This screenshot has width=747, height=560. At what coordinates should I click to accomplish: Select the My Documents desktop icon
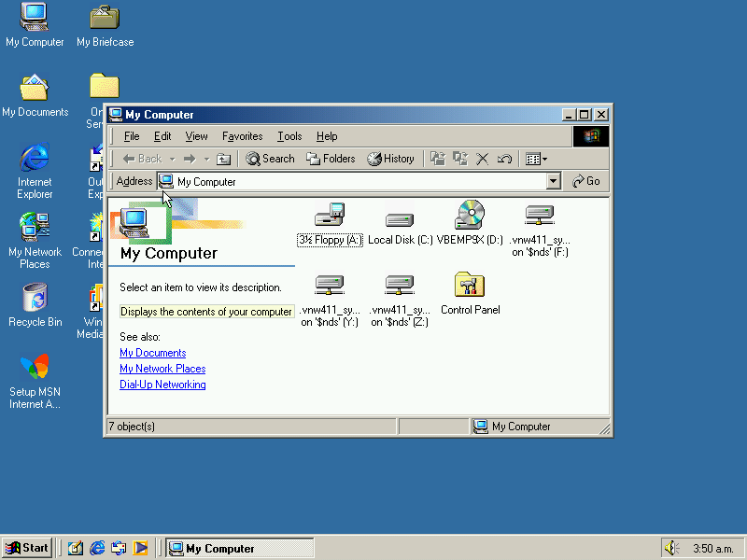pyautogui.click(x=35, y=95)
